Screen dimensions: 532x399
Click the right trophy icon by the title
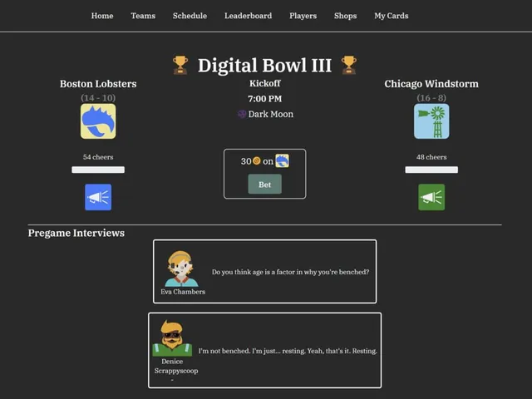tap(349, 65)
